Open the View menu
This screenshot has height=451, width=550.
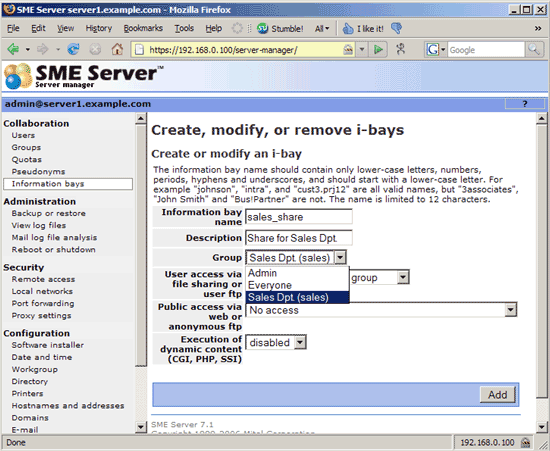(x=66, y=28)
